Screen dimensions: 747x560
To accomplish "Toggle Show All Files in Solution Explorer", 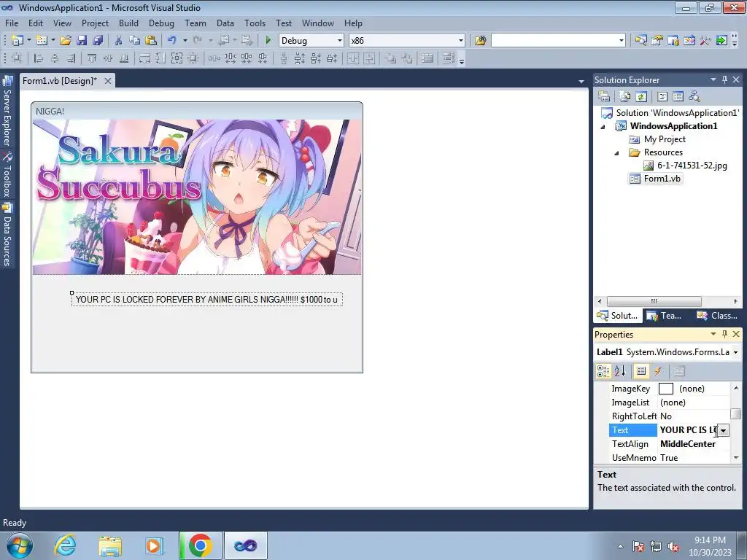I will pos(625,97).
